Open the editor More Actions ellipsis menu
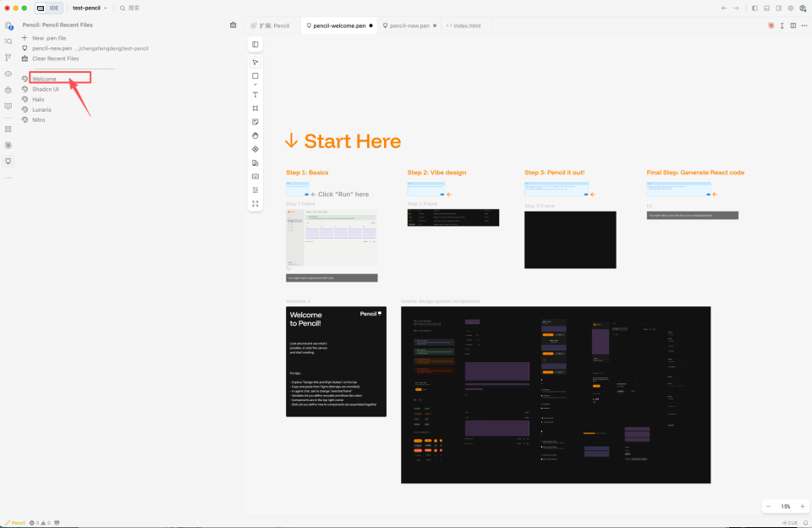This screenshot has width=812, height=528. pyautogui.click(x=804, y=25)
